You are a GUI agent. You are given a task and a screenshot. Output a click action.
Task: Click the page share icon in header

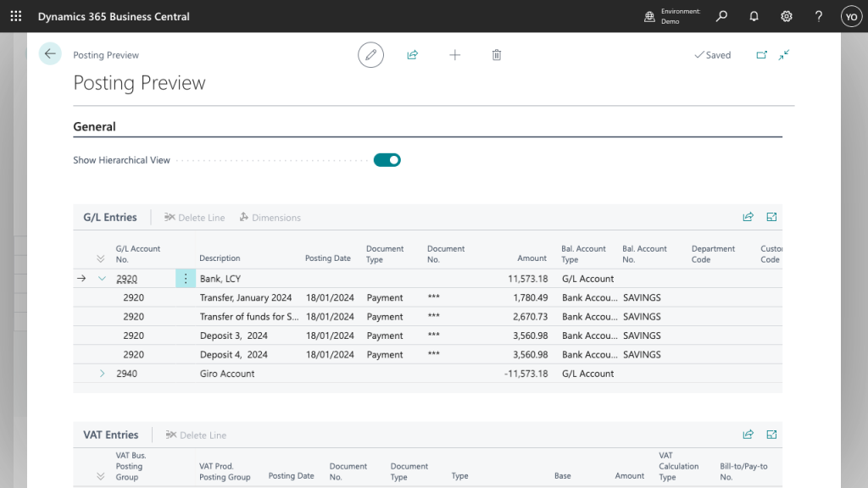[413, 55]
